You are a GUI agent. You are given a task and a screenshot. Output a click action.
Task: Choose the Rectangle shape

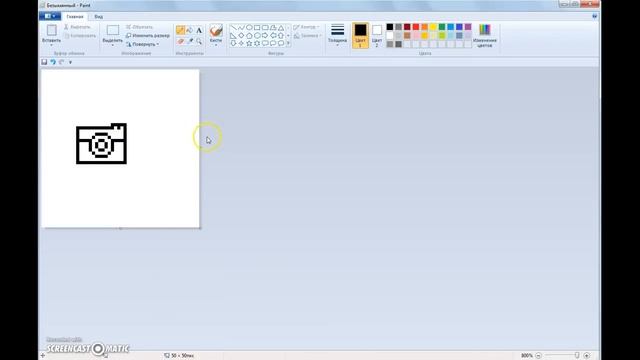[x=257, y=28]
